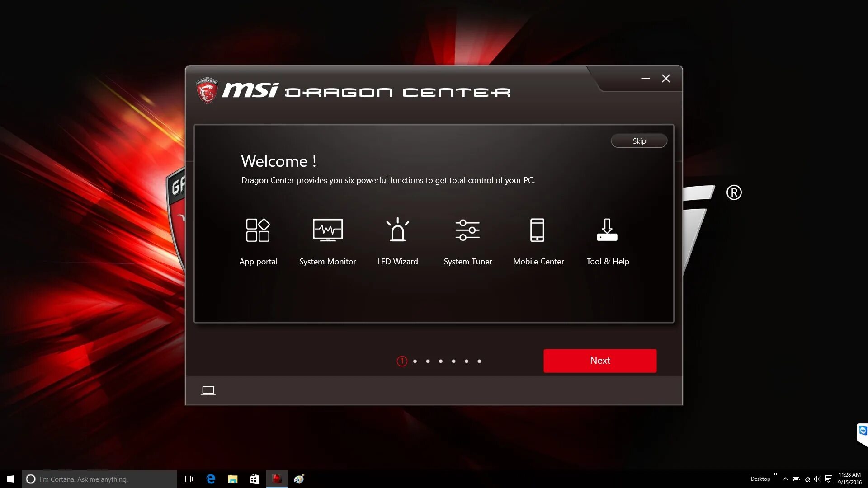Screen dimensions: 868x488
Task: Select the Cortana search bar
Action: [100, 479]
